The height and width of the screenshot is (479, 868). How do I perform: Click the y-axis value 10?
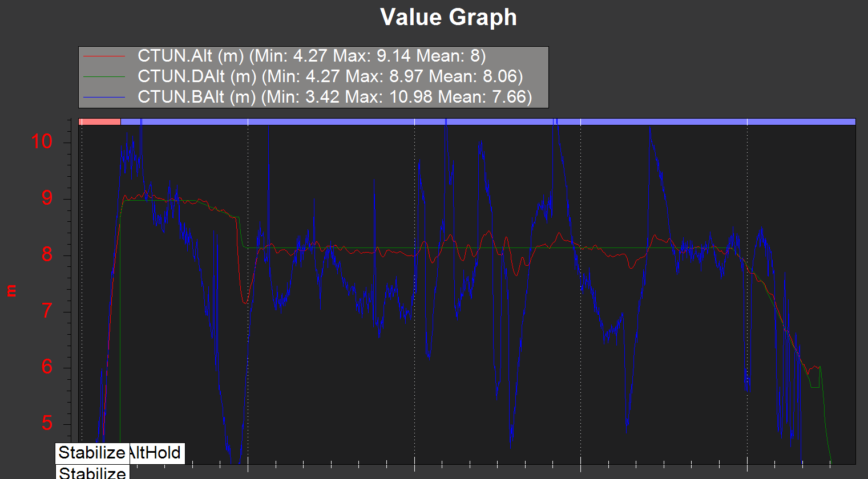pos(42,141)
